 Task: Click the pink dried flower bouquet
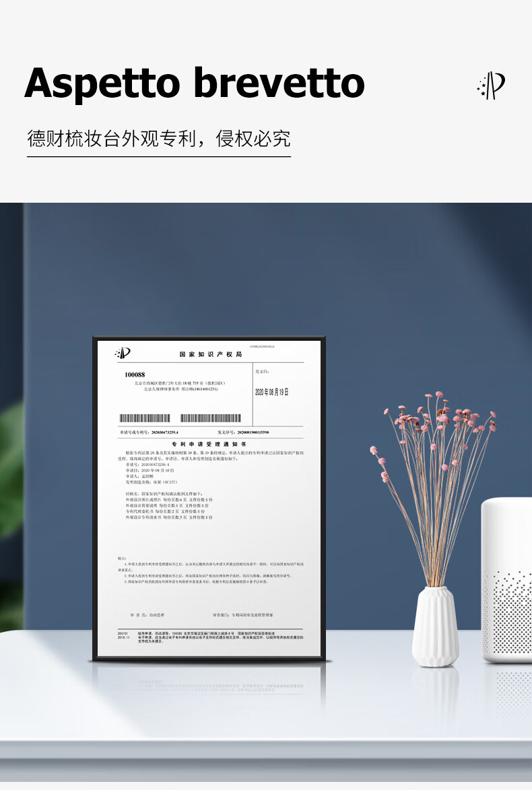(x=438, y=471)
